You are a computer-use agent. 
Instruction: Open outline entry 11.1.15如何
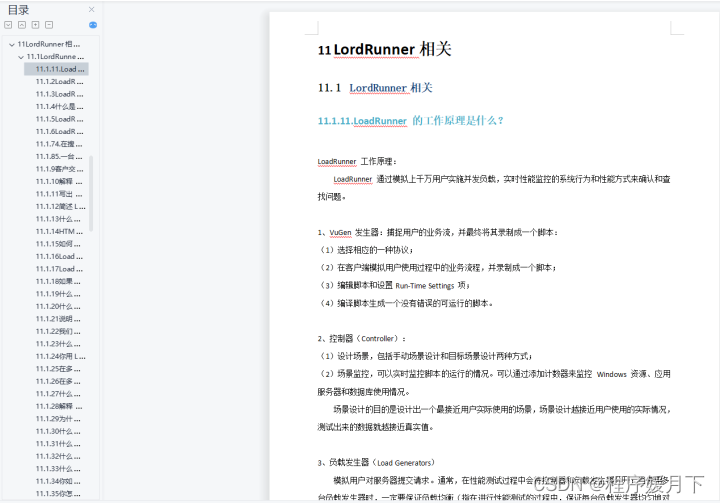tap(58, 244)
